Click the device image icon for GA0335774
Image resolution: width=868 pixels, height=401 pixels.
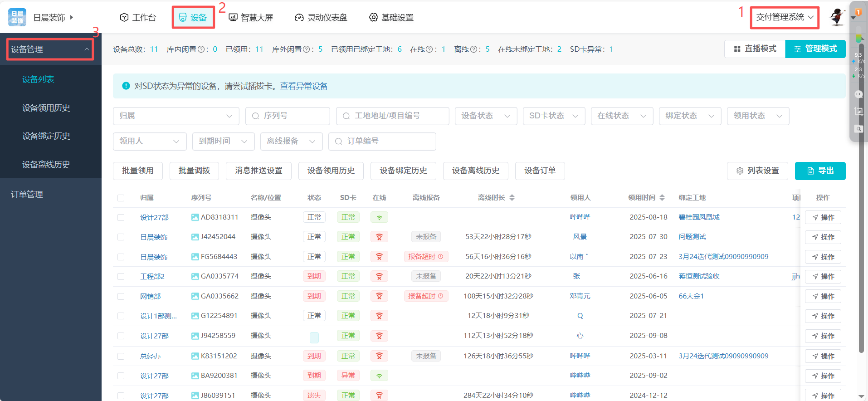[195, 276]
